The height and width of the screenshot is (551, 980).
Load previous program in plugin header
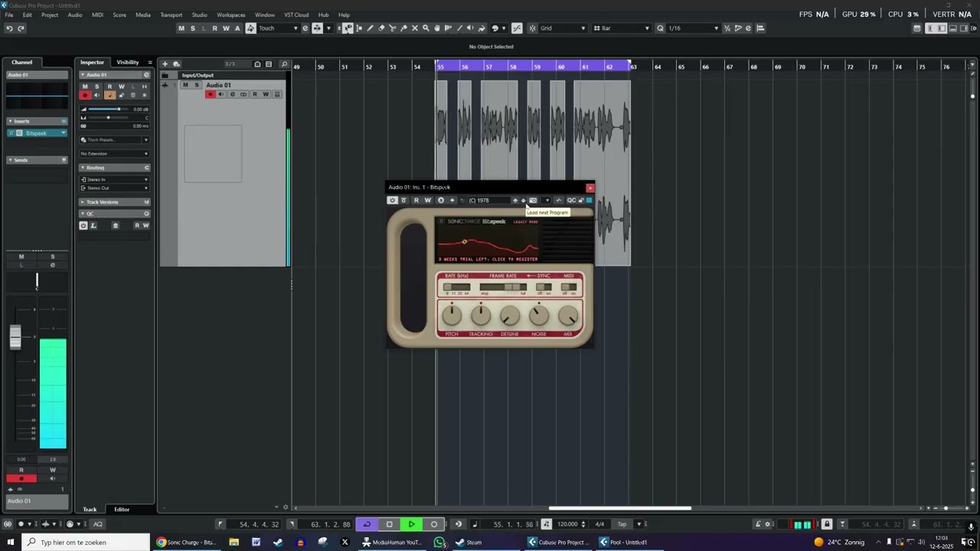tap(515, 201)
